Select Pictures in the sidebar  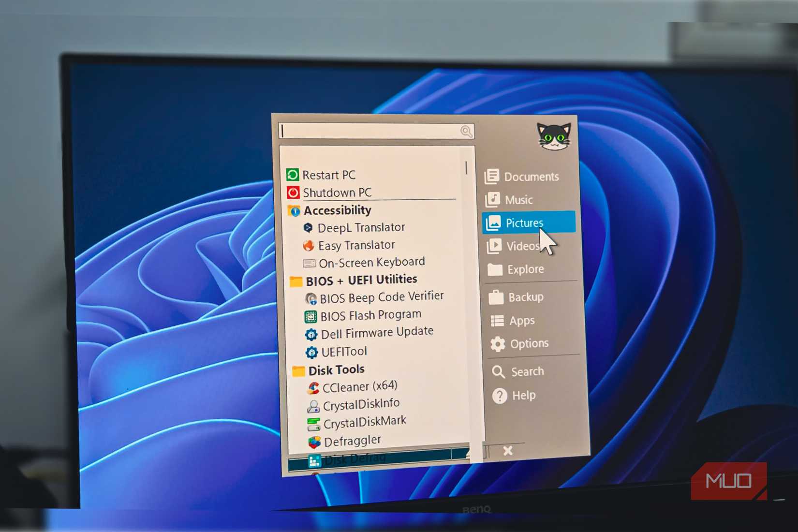coord(524,222)
